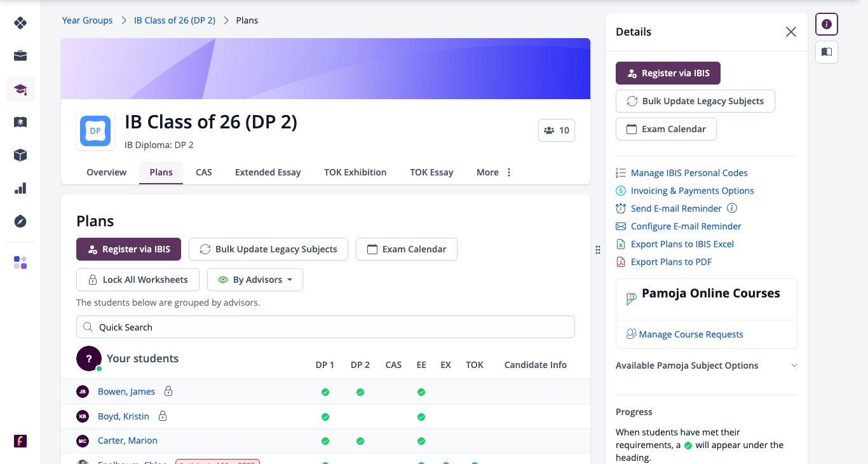Select the graduation cap sidebar icon
The width and height of the screenshot is (868, 464).
click(20, 89)
